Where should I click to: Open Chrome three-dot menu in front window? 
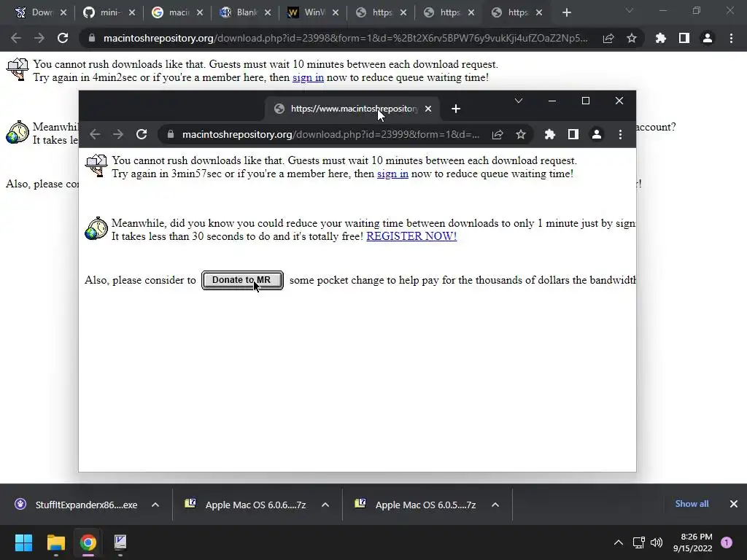pyautogui.click(x=620, y=134)
